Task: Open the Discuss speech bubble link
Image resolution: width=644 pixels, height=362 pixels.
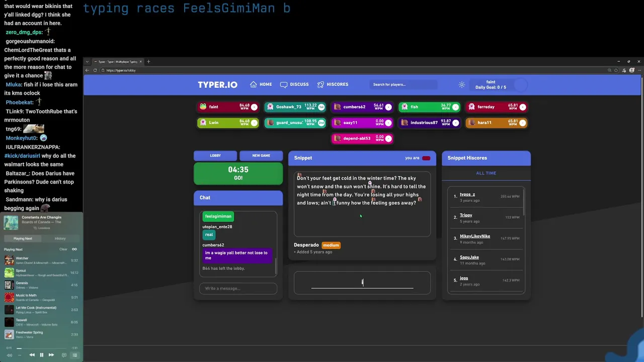Action: click(294, 84)
